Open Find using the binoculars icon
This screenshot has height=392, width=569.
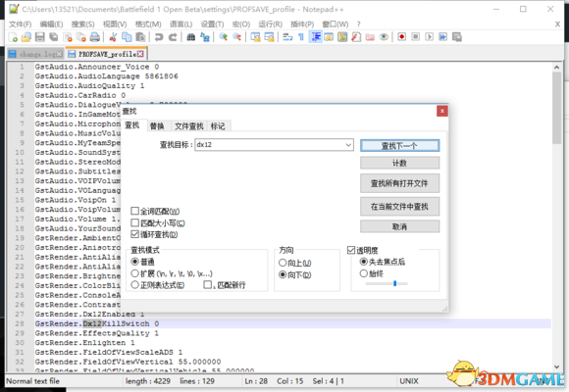click(191, 37)
